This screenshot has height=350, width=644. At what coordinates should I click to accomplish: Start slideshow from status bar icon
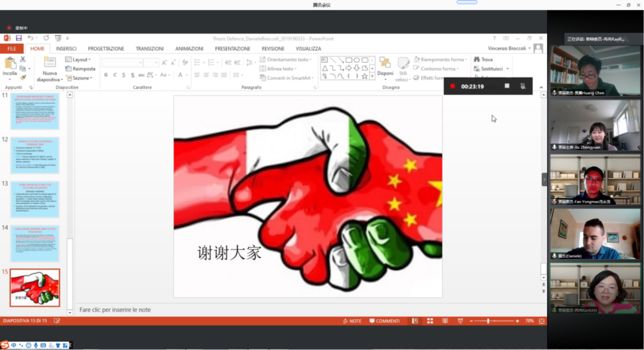460,321
